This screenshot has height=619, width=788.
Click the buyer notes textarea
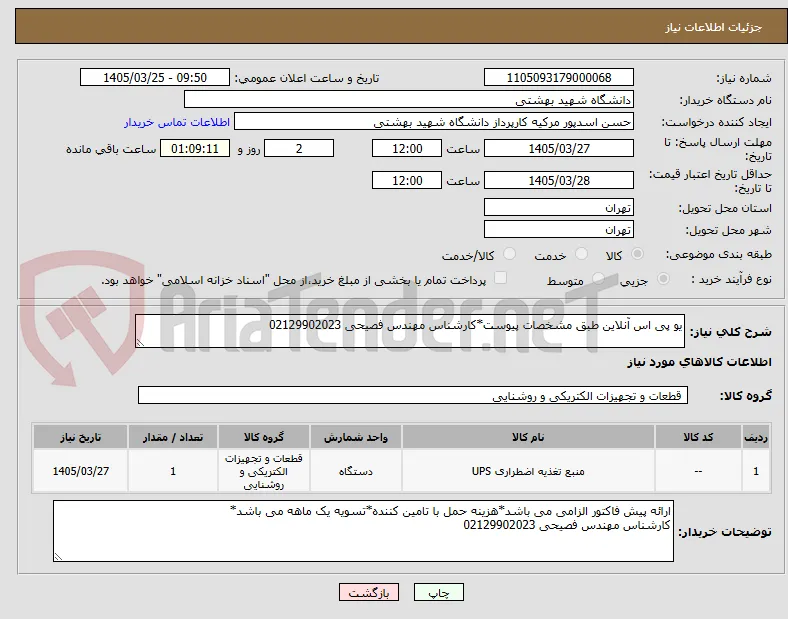tap(363, 531)
